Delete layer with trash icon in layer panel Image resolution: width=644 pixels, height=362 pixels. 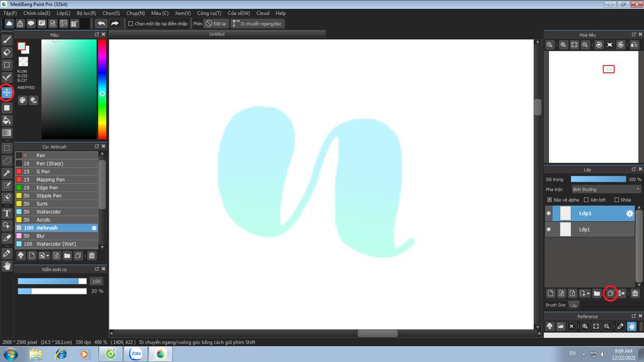tap(635, 293)
